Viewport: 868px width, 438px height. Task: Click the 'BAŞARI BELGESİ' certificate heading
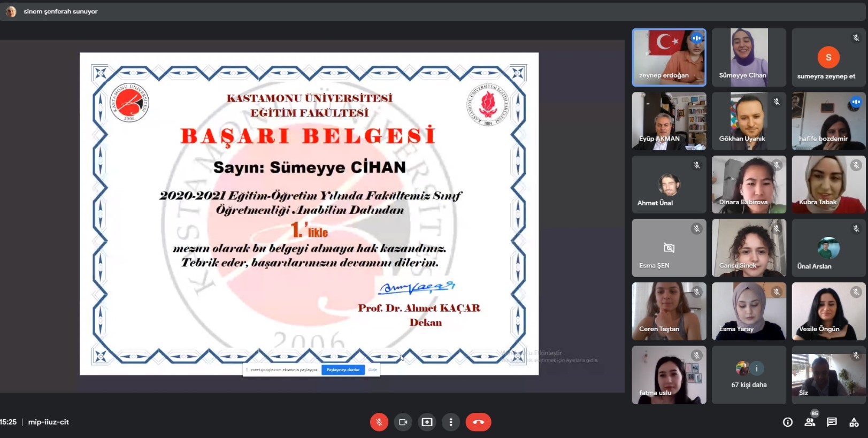[309, 136]
